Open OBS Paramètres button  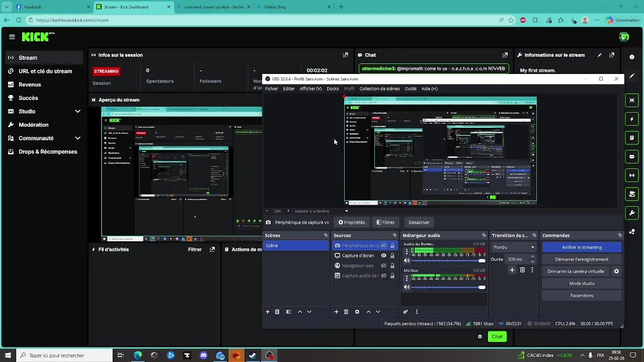(582, 296)
